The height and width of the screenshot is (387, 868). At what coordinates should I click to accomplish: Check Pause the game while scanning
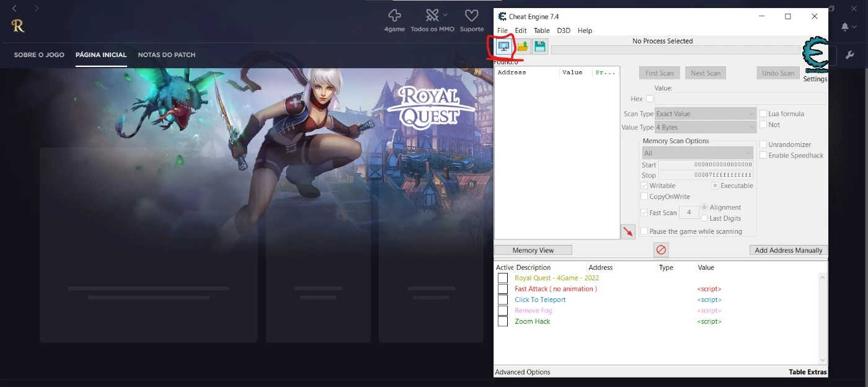[644, 231]
